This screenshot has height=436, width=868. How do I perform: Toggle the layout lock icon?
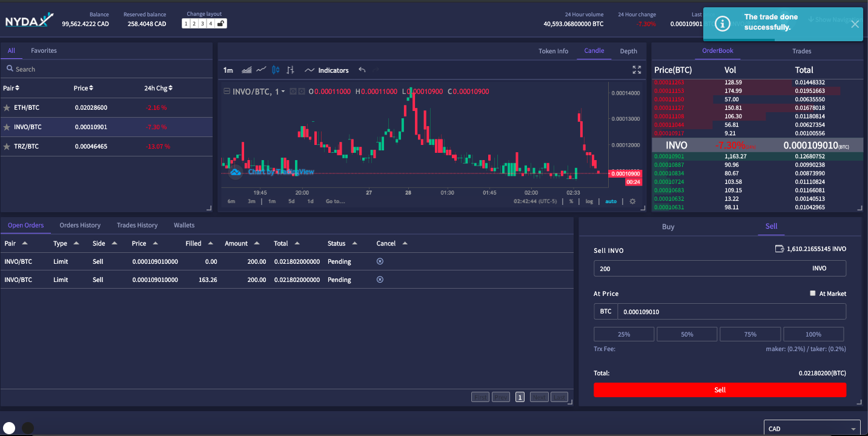pyautogui.click(x=221, y=24)
